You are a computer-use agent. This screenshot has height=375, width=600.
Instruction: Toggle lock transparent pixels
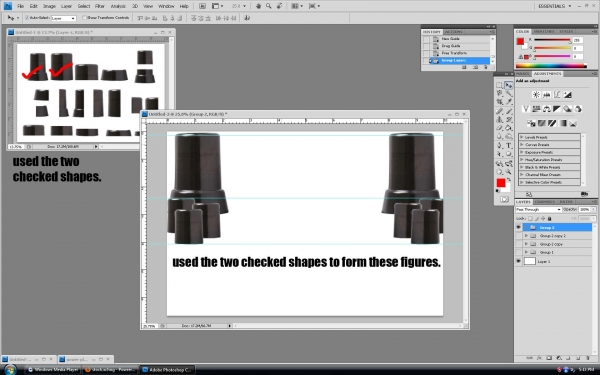click(x=530, y=218)
